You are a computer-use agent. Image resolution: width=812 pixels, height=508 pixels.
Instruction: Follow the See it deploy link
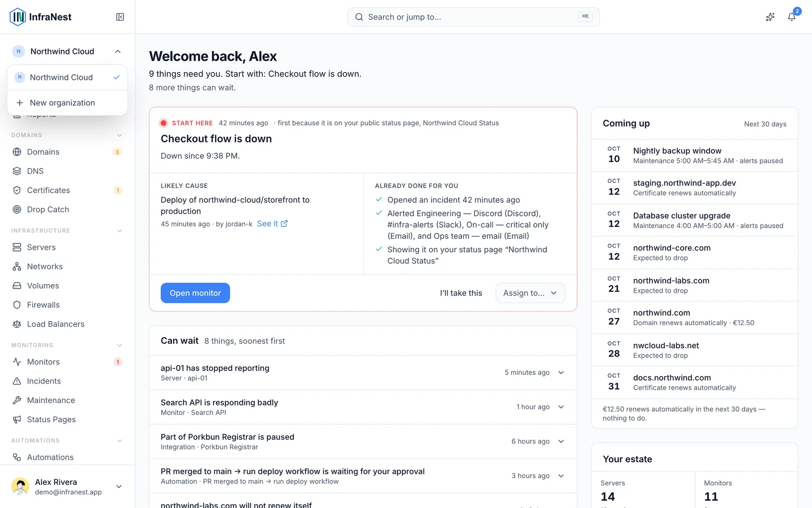point(272,224)
